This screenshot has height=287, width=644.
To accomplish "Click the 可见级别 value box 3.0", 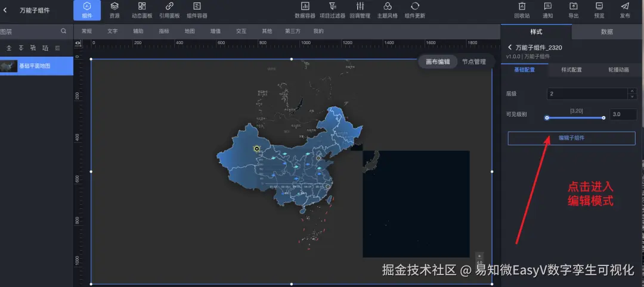I will 623,114.
